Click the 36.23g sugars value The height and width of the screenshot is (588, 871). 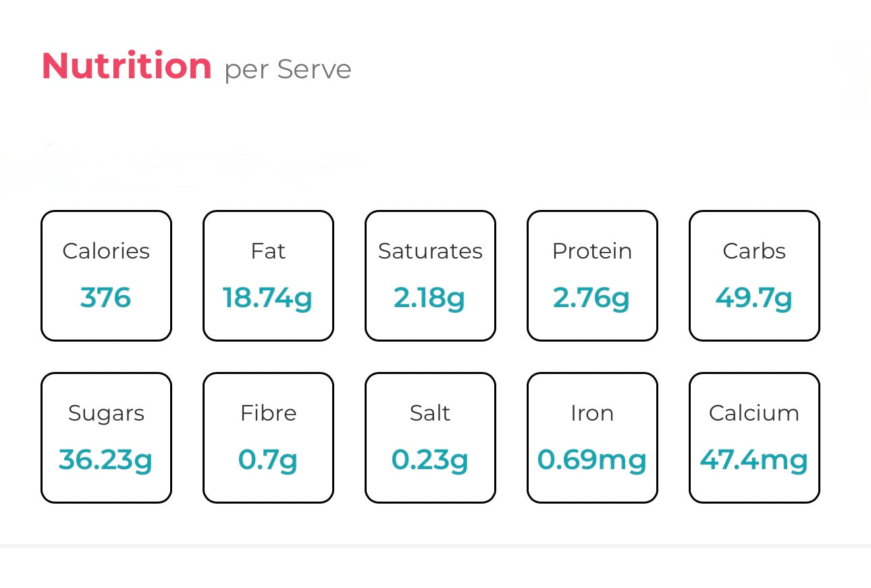[x=105, y=460]
